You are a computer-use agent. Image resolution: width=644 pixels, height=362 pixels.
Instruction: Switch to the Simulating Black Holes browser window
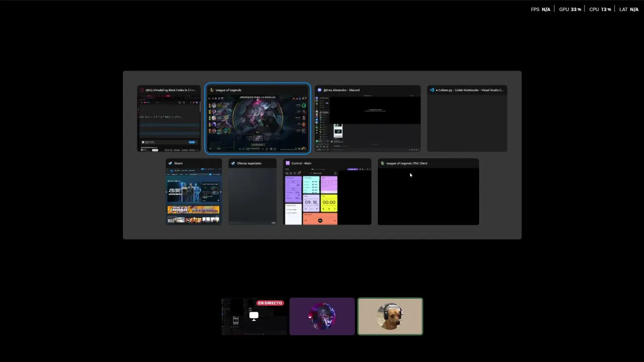[x=169, y=119]
